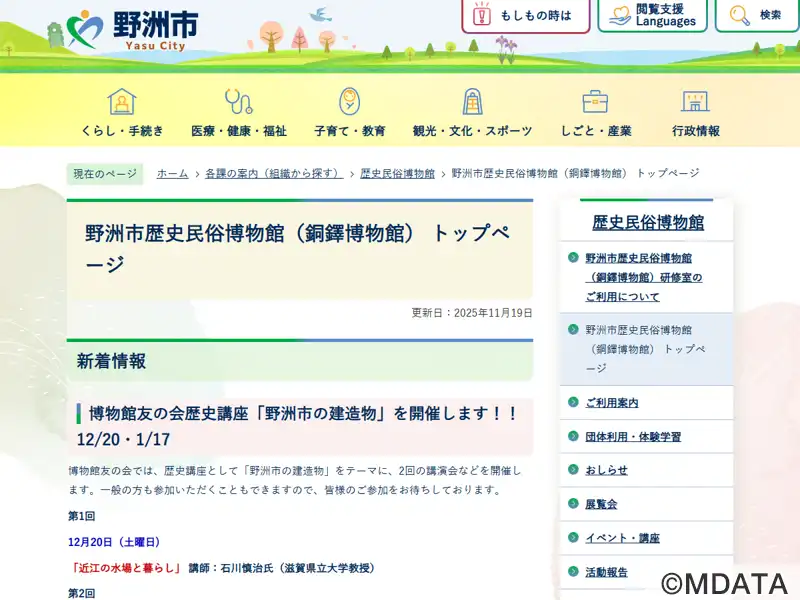This screenshot has width=800, height=600.
Task: Open 展覧会 sidebar link
Action: point(601,504)
